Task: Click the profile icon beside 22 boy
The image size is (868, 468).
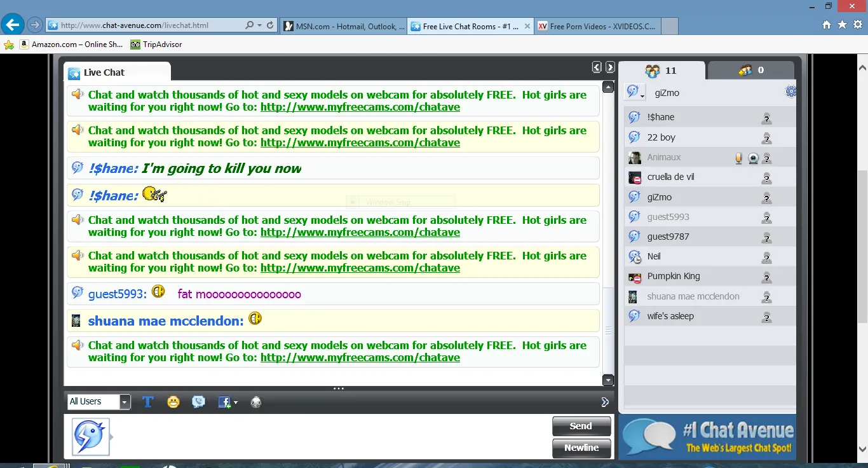Action: pyautogui.click(x=766, y=138)
